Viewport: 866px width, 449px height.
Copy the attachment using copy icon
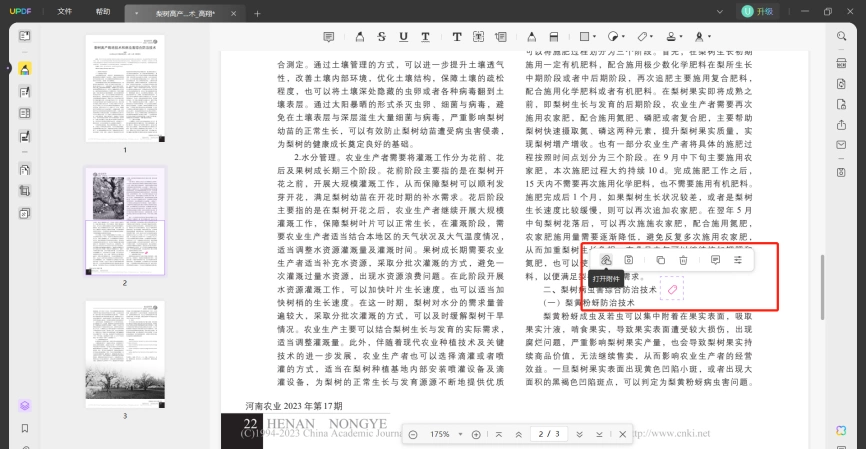click(x=661, y=260)
